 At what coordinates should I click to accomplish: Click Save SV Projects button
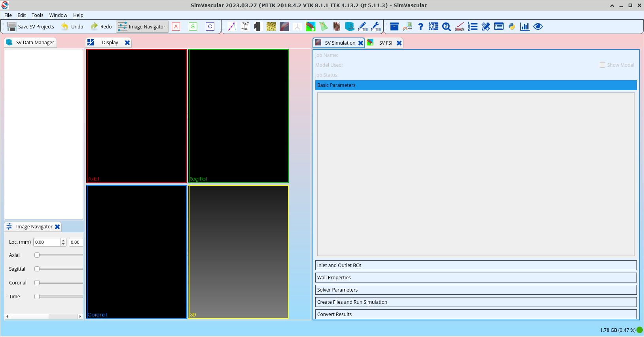pyautogui.click(x=31, y=26)
